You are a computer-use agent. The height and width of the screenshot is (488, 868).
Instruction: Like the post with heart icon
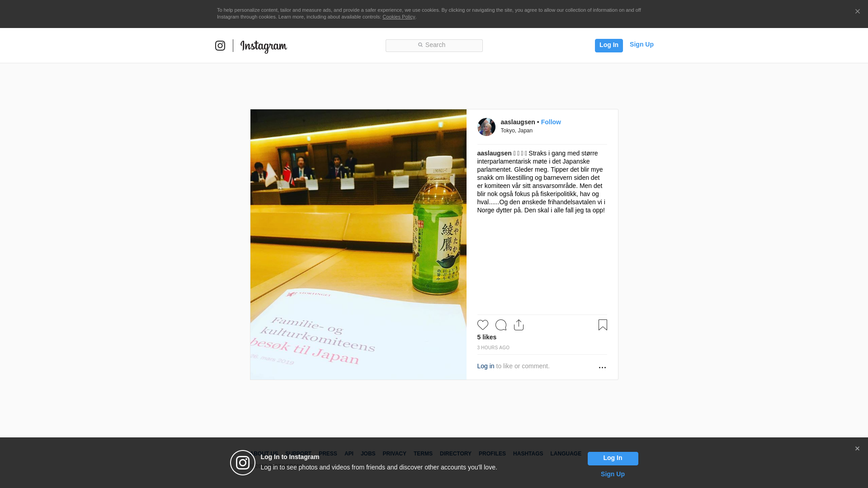click(482, 325)
